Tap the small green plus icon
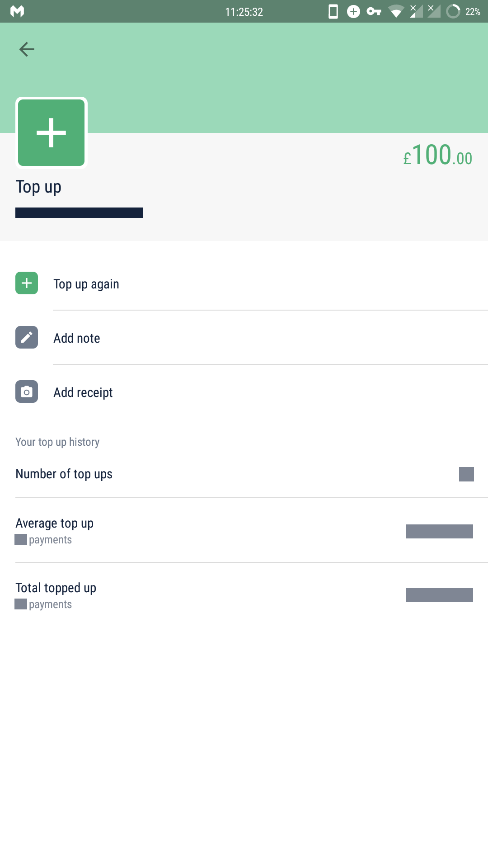The width and height of the screenshot is (488, 868). point(27,283)
